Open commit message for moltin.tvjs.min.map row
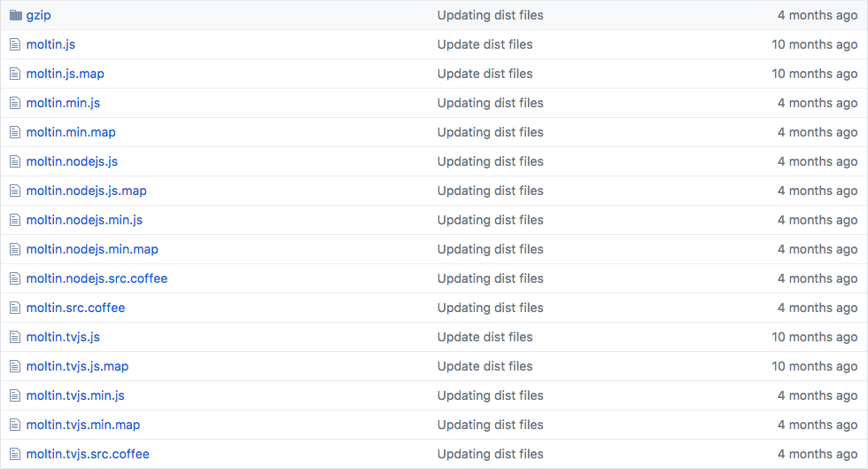The width and height of the screenshot is (868, 469). [x=491, y=426]
